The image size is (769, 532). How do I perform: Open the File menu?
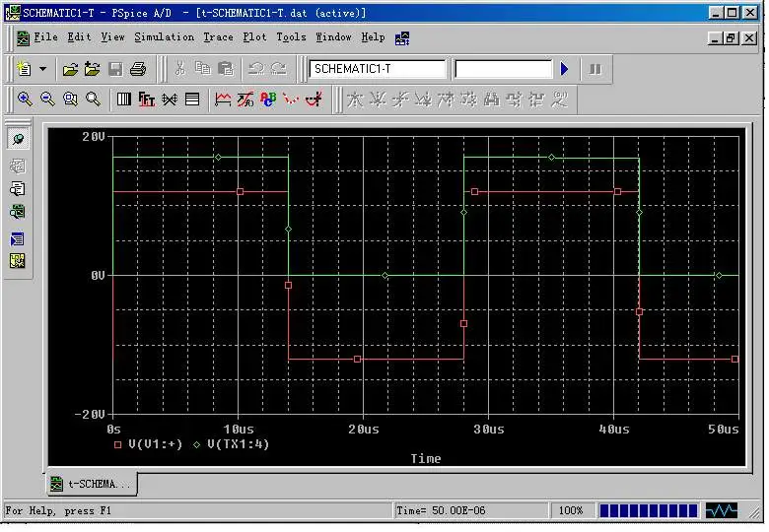point(45,37)
